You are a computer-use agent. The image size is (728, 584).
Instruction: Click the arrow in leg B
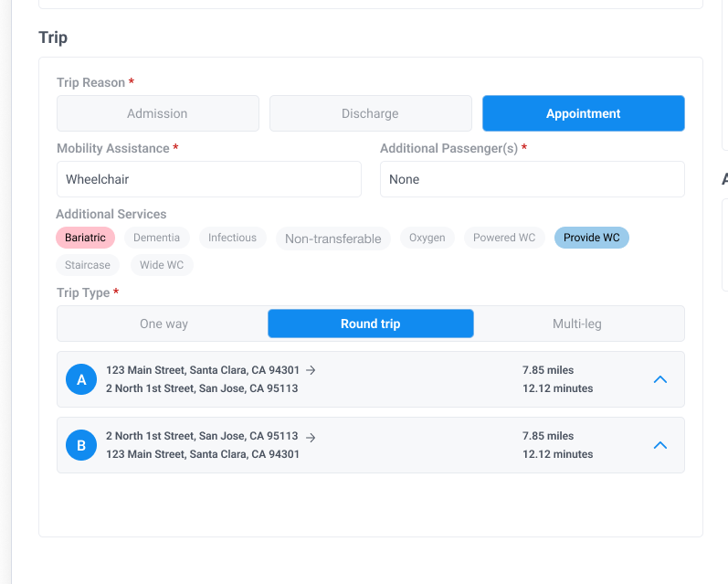311,437
